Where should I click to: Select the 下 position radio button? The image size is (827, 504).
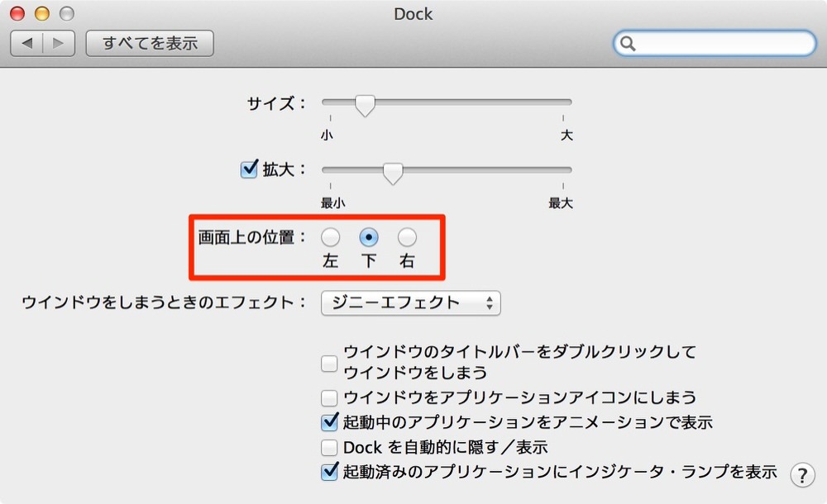click(369, 237)
